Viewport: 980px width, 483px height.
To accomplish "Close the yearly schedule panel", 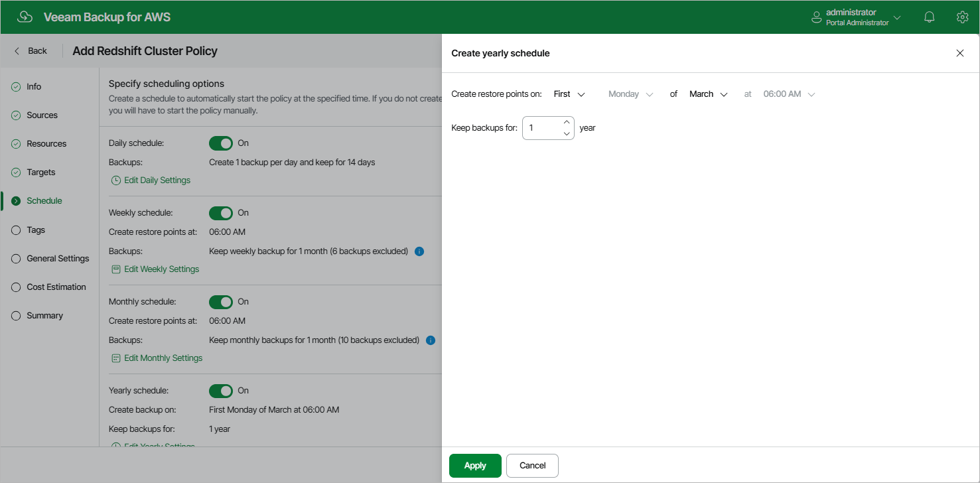I will [959, 53].
